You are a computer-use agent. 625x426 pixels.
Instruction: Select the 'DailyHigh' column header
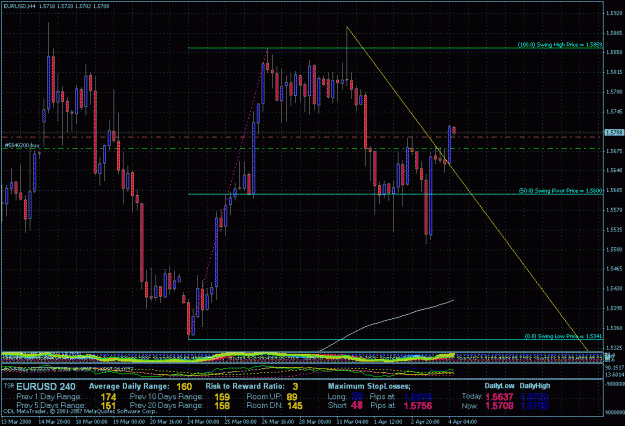(x=535, y=386)
